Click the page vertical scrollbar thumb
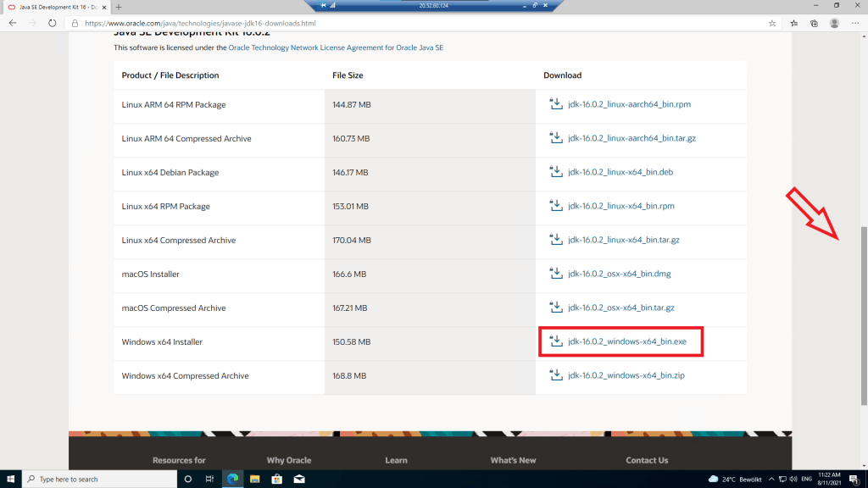868x488 pixels. [864, 316]
